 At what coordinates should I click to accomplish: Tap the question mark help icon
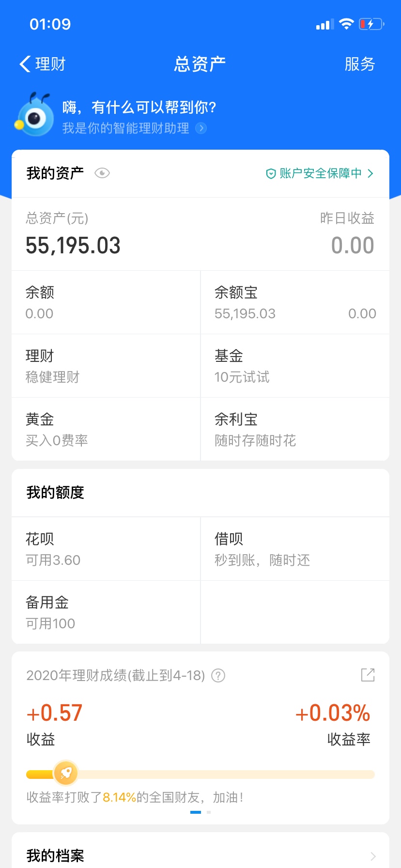click(x=218, y=675)
